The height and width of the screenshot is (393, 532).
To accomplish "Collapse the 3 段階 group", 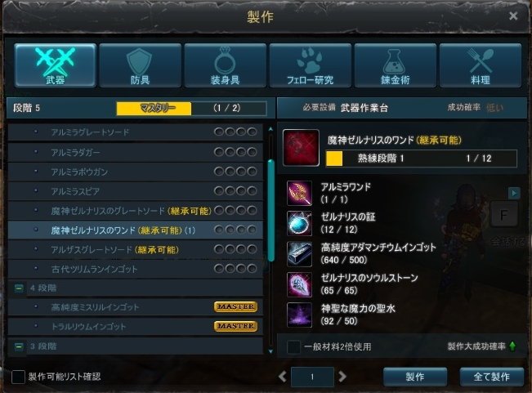I will pos(19,346).
